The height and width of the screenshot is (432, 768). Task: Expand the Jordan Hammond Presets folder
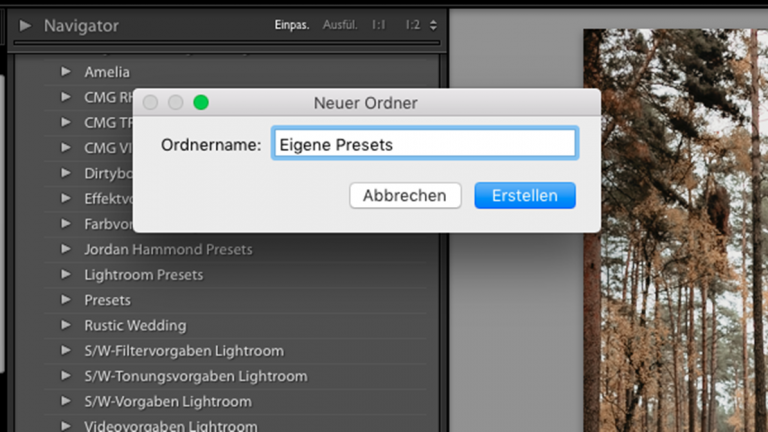coord(66,249)
